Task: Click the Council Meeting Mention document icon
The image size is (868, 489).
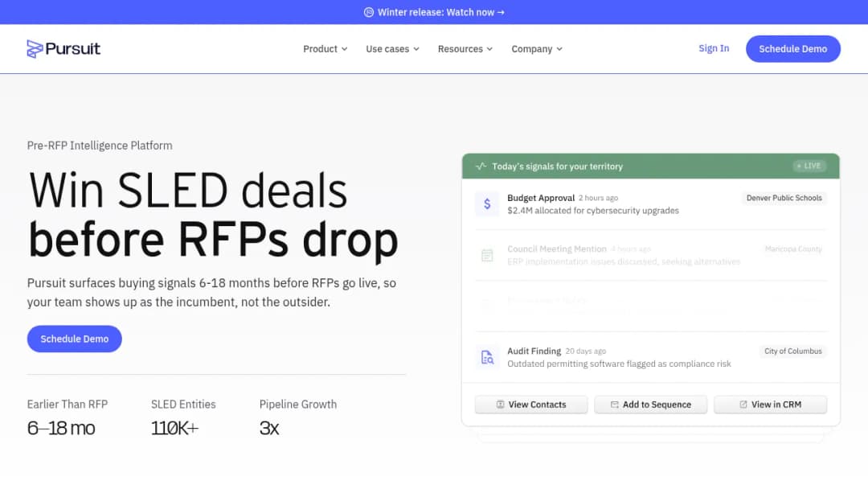Action: click(x=487, y=255)
